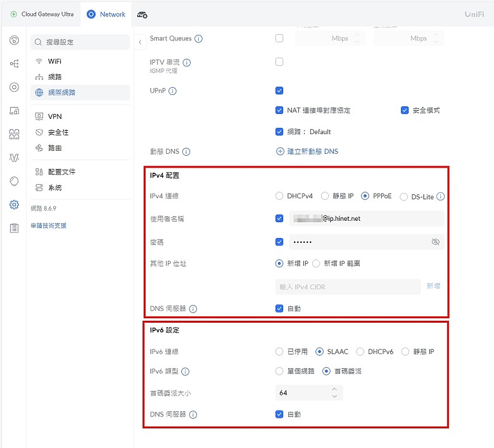494x448 pixels.
Task: Click 建立新動態 DNS link
Action: (312, 151)
